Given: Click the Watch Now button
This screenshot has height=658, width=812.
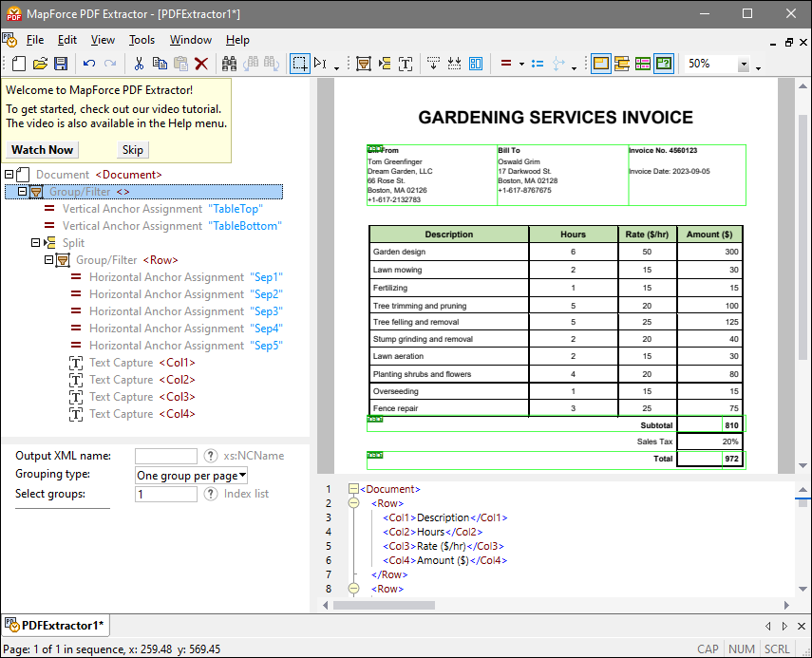Looking at the screenshot, I should [42, 150].
